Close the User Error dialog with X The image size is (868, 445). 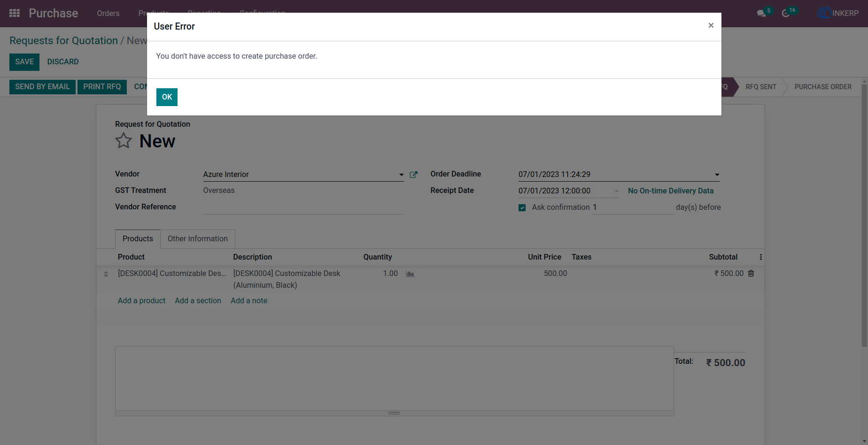pyautogui.click(x=711, y=25)
